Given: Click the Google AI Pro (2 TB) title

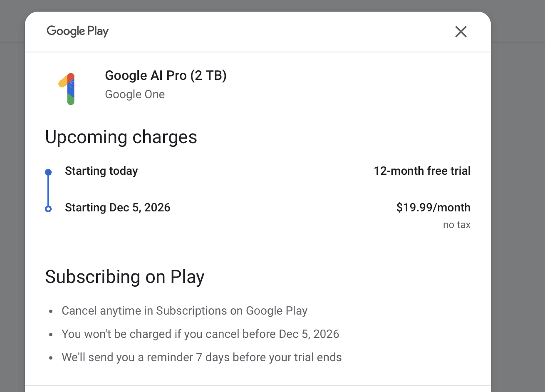Looking at the screenshot, I should click(x=166, y=76).
